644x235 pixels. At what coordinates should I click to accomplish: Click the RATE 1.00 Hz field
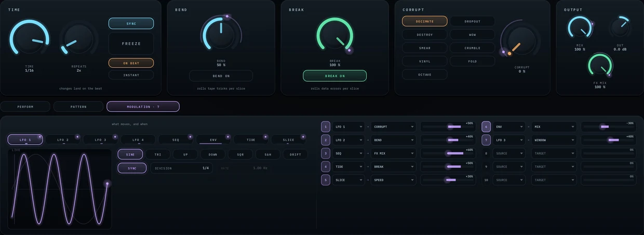click(x=244, y=168)
